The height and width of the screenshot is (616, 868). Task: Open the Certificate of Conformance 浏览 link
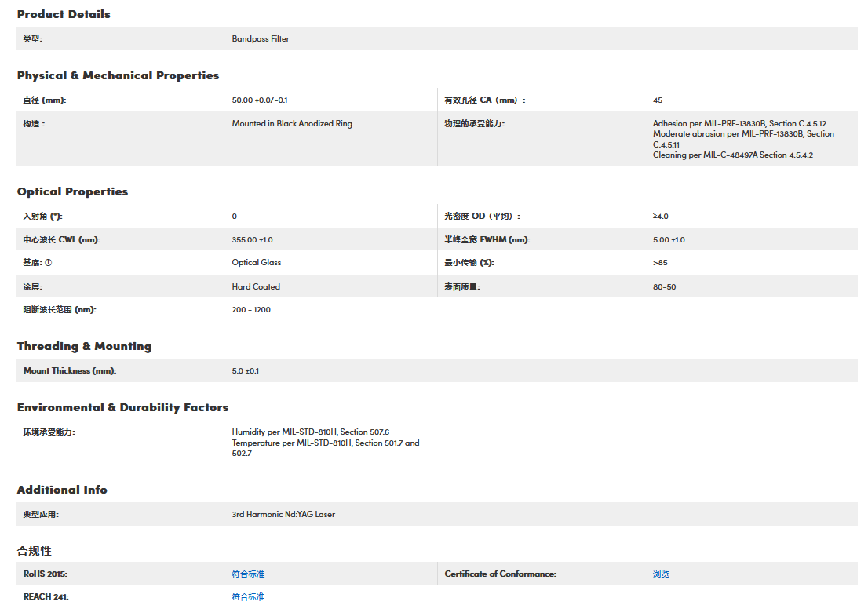[661, 574]
